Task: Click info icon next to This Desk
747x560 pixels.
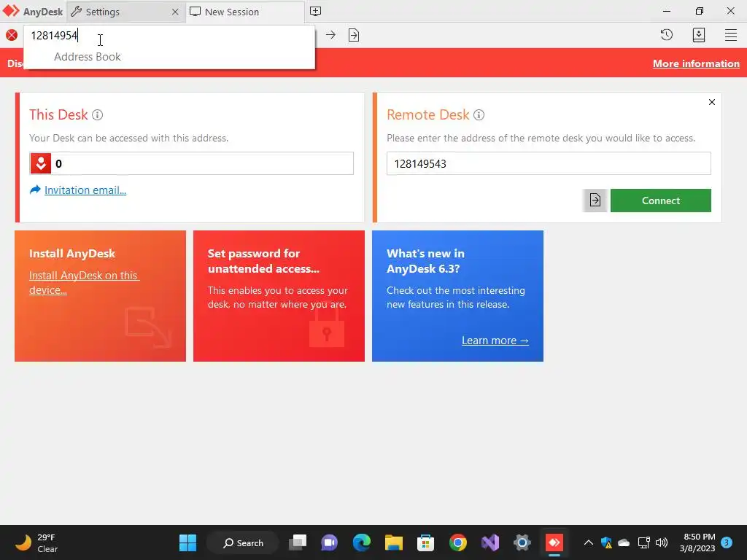Action: click(97, 114)
